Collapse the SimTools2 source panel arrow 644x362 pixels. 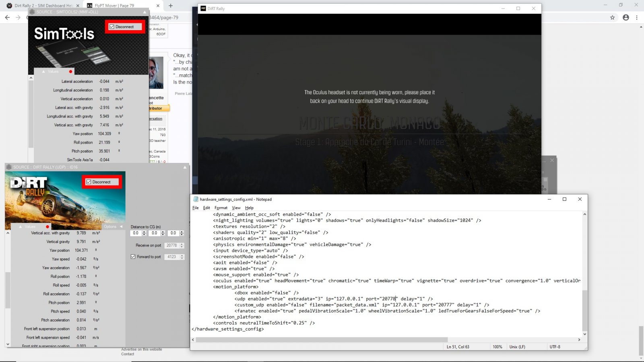click(144, 12)
